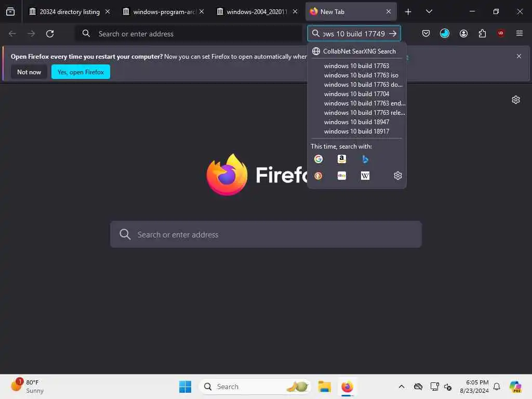Search this time with Amazon
Image resolution: width=532 pixels, height=399 pixels.
(342, 159)
